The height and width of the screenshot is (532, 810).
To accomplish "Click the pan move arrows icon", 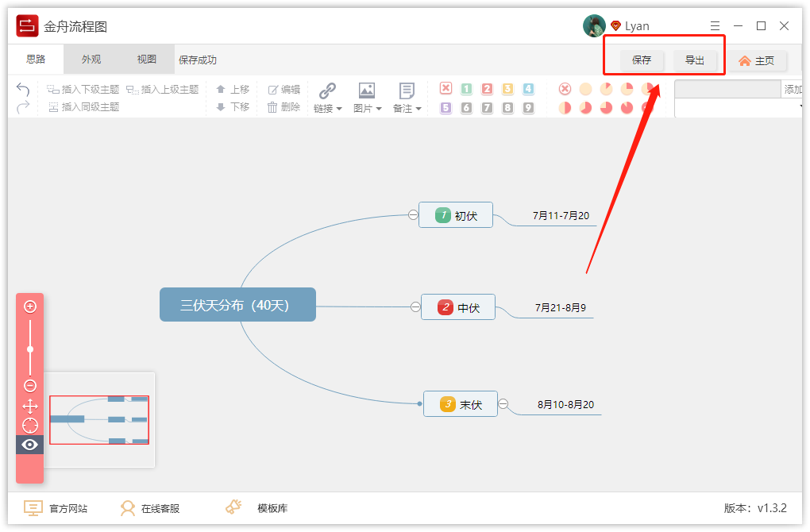I will [30, 407].
